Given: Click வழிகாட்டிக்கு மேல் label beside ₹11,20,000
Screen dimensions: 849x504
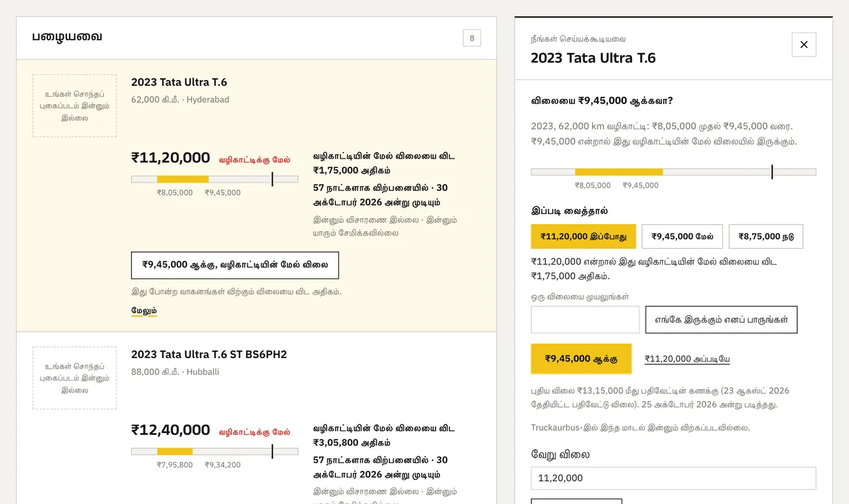Looking at the screenshot, I should tap(255, 159).
